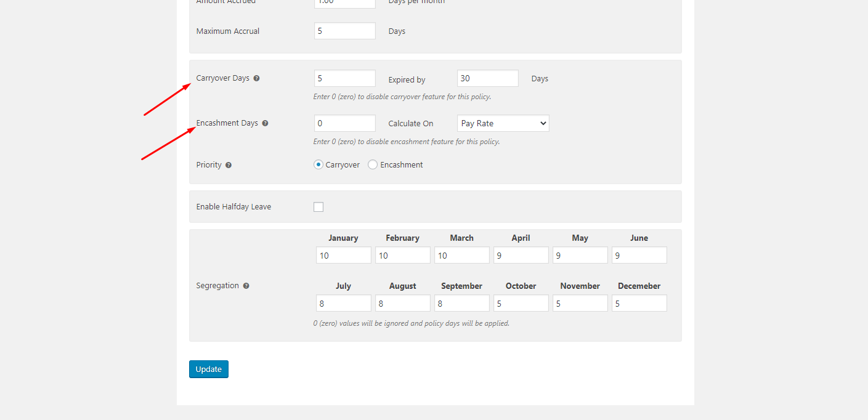
Task: Click the help icon next to Carryover Days
Action: [257, 78]
